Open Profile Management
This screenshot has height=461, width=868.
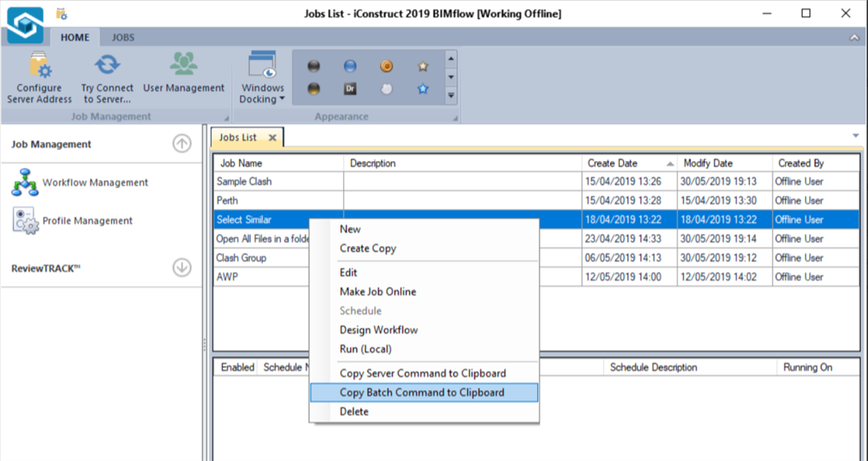click(72, 221)
